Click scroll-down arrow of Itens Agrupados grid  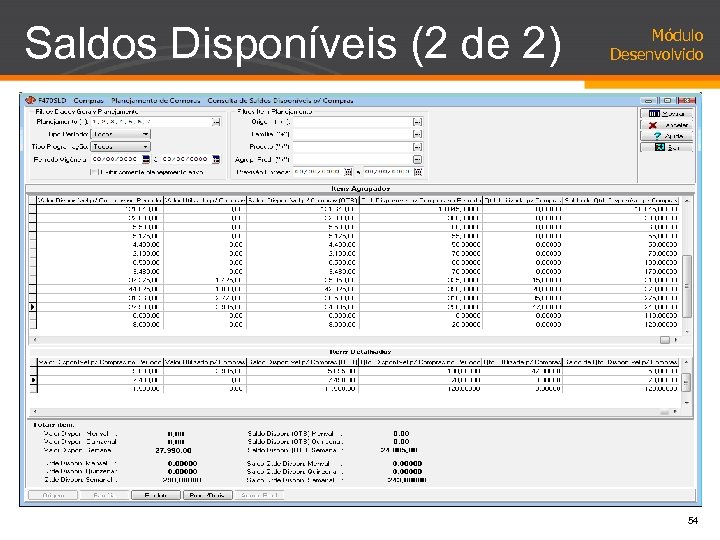click(686, 332)
